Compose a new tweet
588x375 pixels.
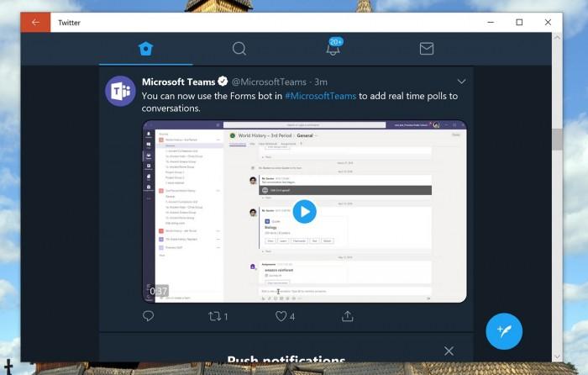click(x=504, y=331)
